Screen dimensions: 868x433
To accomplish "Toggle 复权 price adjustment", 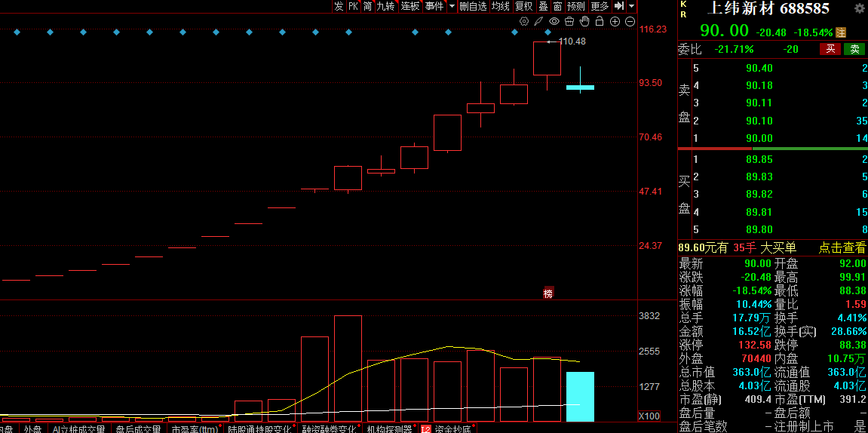I will click(523, 6).
